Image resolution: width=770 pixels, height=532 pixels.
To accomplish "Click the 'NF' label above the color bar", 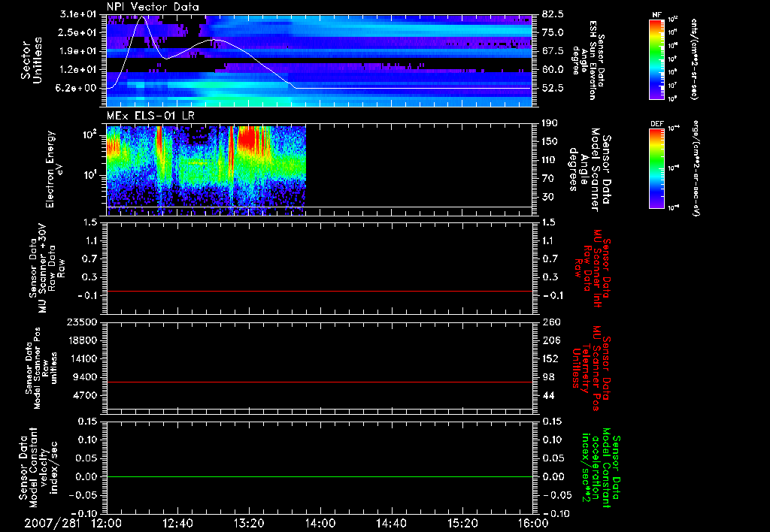I will 656,15.
